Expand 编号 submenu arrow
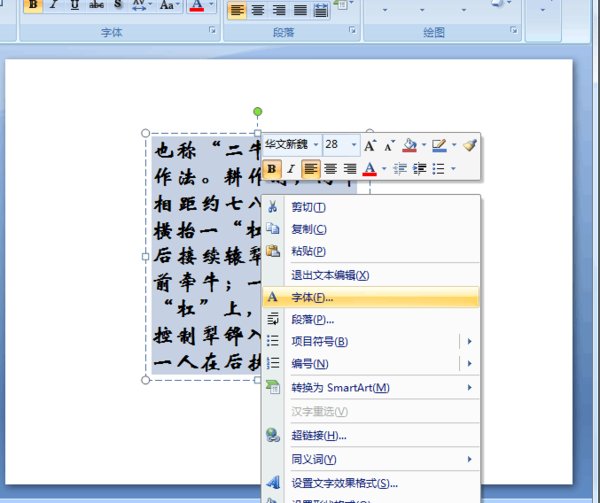This screenshot has height=503, width=600. point(470,363)
